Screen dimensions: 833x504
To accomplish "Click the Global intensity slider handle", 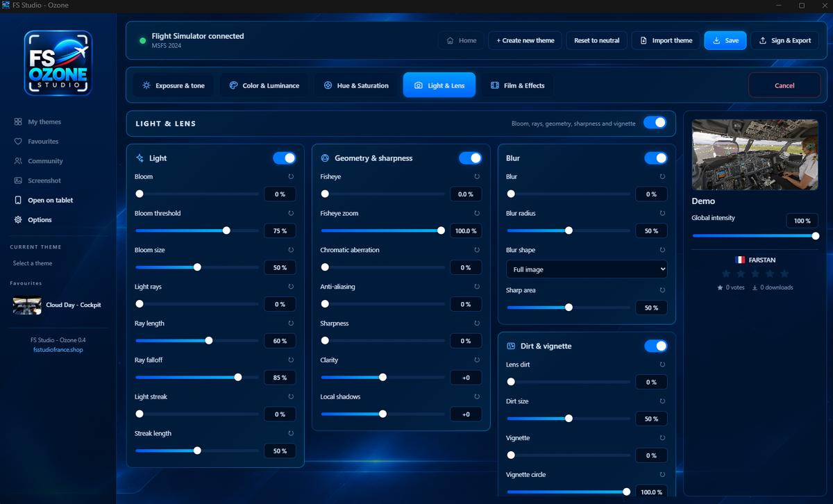I will click(x=816, y=236).
